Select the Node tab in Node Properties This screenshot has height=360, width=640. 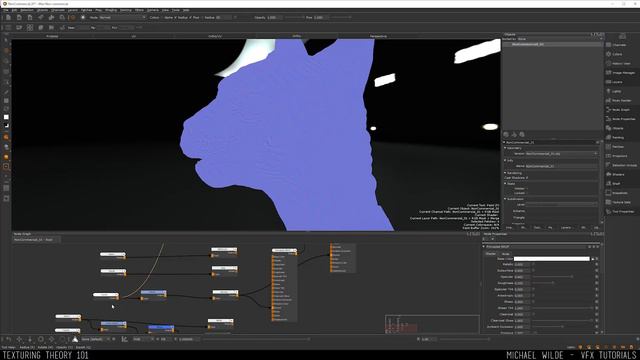pyautogui.click(x=505, y=254)
